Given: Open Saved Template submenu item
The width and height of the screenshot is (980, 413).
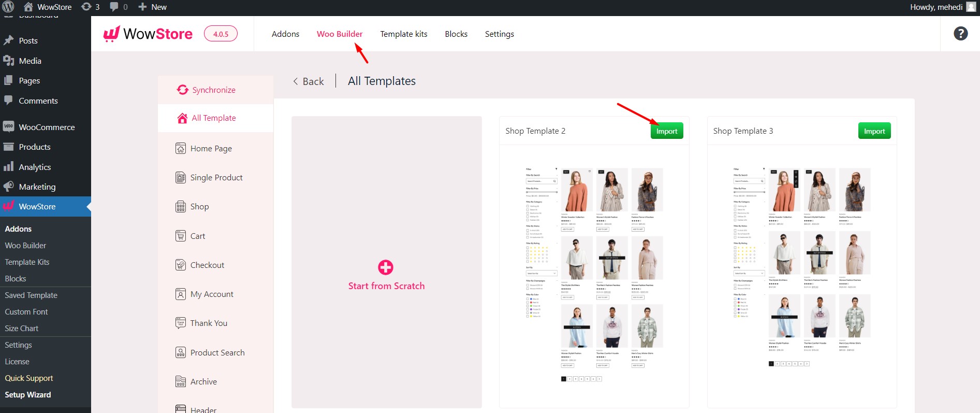Looking at the screenshot, I should point(31,295).
